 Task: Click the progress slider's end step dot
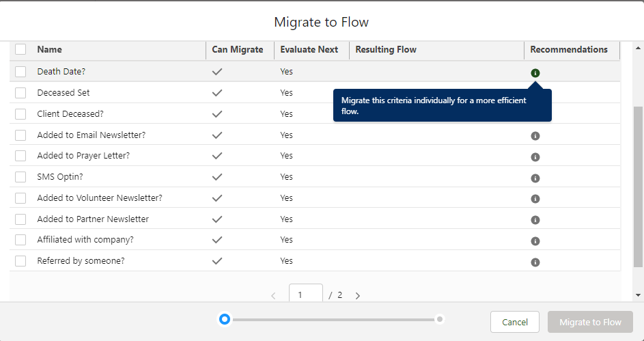click(440, 319)
